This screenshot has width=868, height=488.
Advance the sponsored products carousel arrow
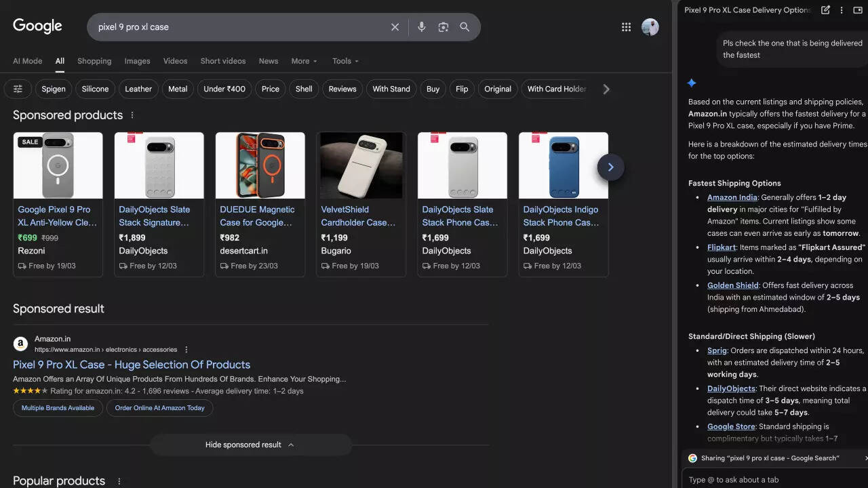click(610, 167)
